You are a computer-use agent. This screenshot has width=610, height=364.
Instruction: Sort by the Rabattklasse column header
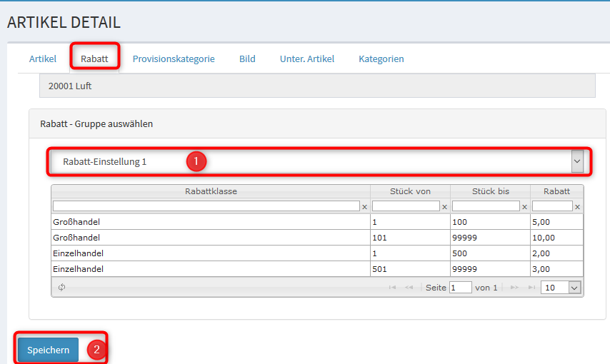click(211, 191)
